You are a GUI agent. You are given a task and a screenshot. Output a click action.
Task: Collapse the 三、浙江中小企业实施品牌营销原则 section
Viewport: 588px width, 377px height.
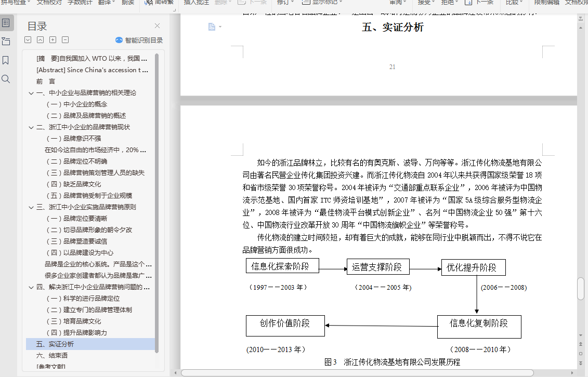tap(31, 207)
